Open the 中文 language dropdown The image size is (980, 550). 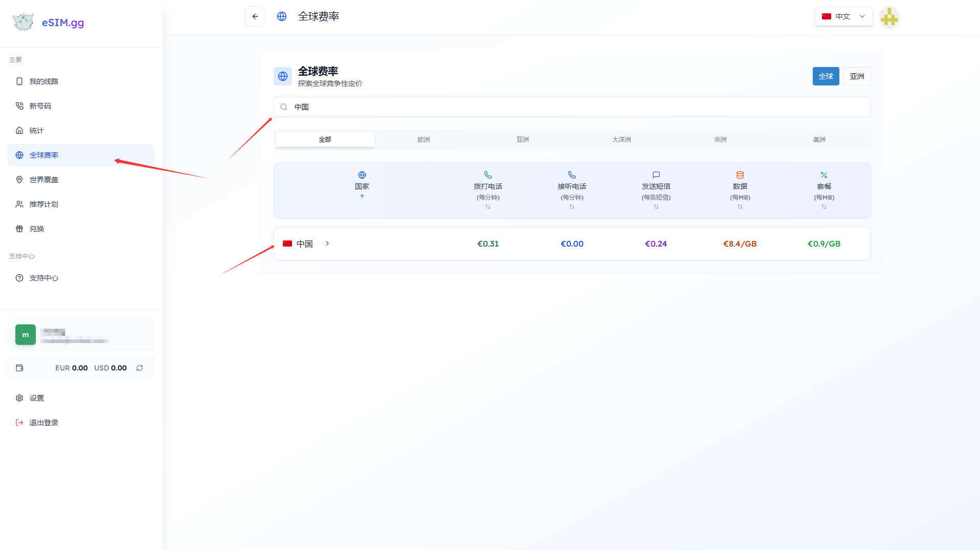tap(843, 16)
